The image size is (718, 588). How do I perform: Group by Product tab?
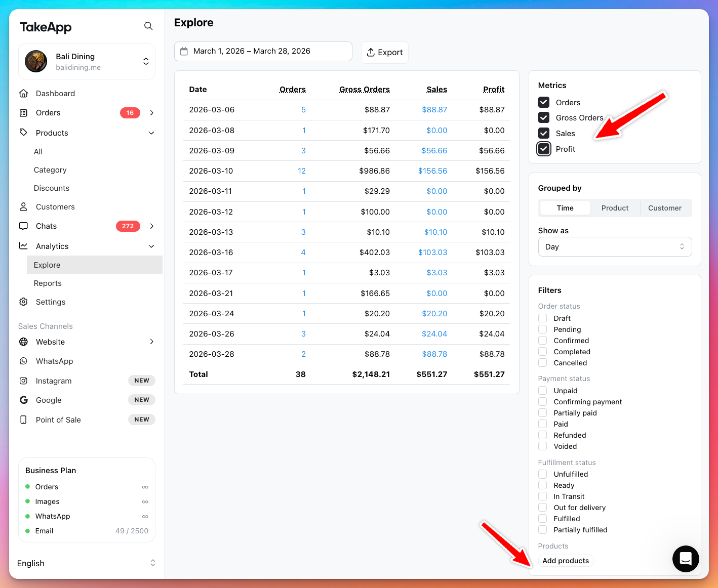click(x=615, y=208)
